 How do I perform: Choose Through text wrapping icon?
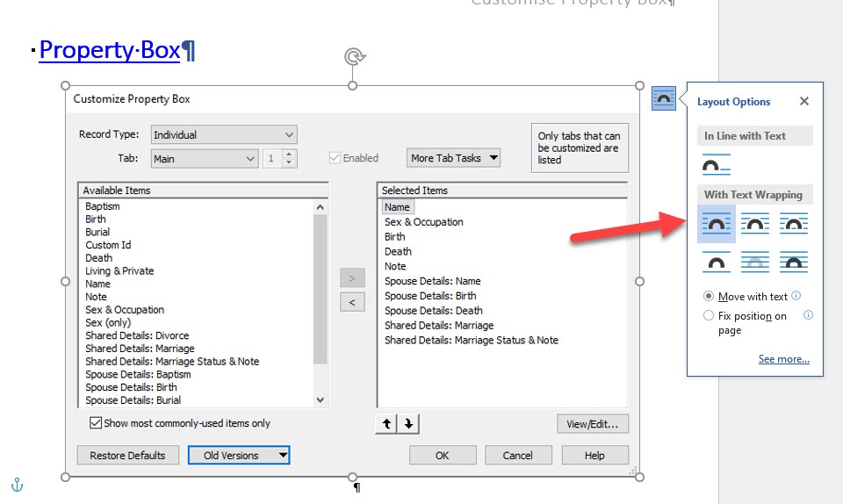[x=794, y=224]
